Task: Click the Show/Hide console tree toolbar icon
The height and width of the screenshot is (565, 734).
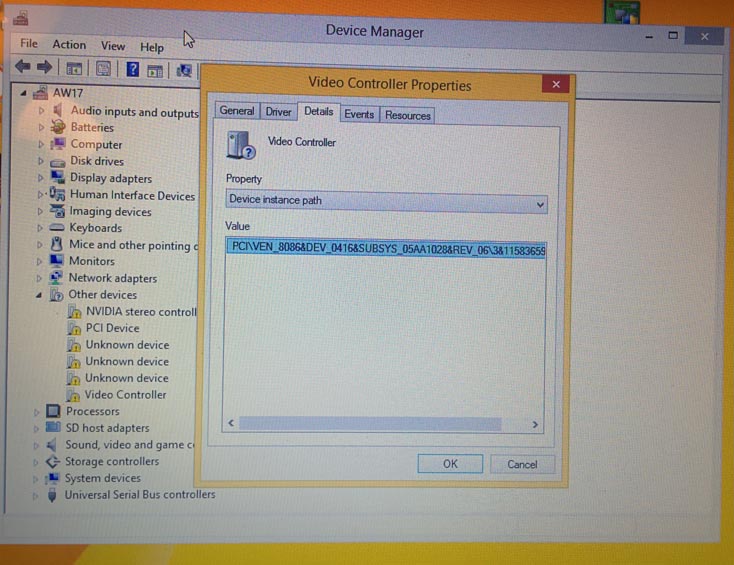Action: [x=74, y=69]
